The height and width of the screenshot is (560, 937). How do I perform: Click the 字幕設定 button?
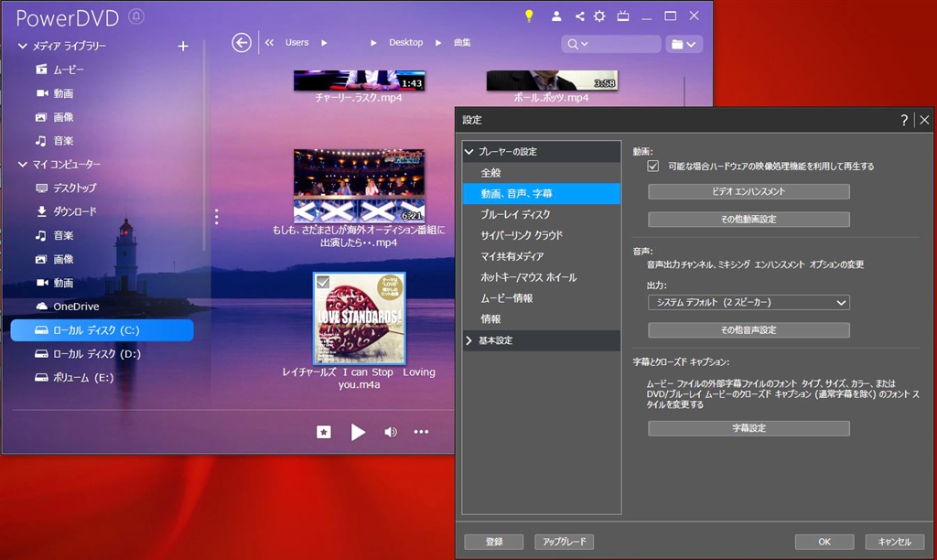pyautogui.click(x=749, y=428)
